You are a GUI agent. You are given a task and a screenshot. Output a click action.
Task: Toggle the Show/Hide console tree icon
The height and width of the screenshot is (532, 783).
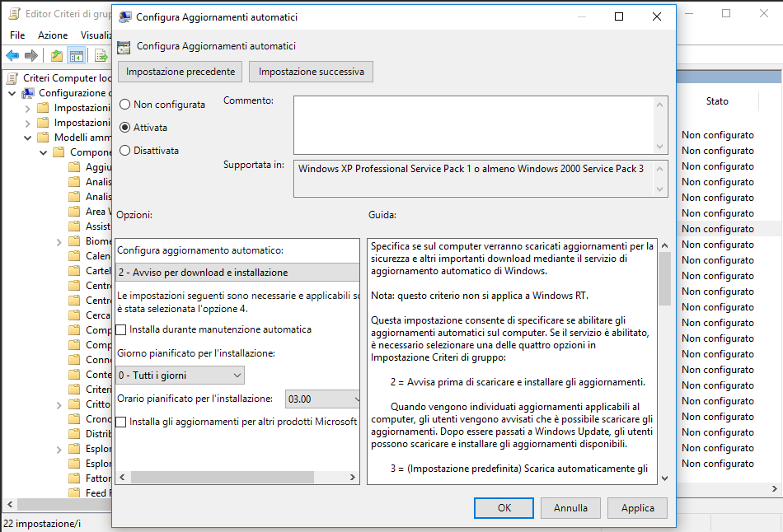click(77, 56)
